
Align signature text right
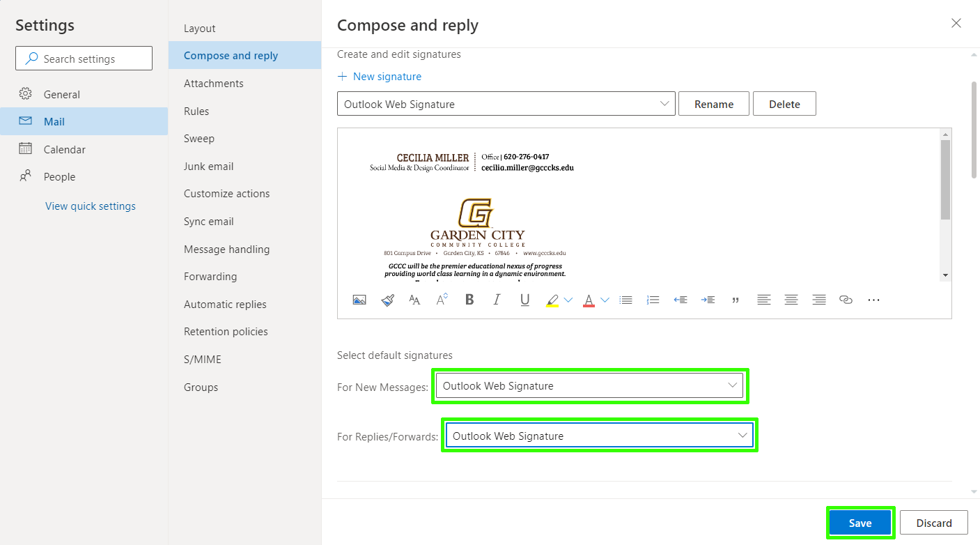(819, 300)
